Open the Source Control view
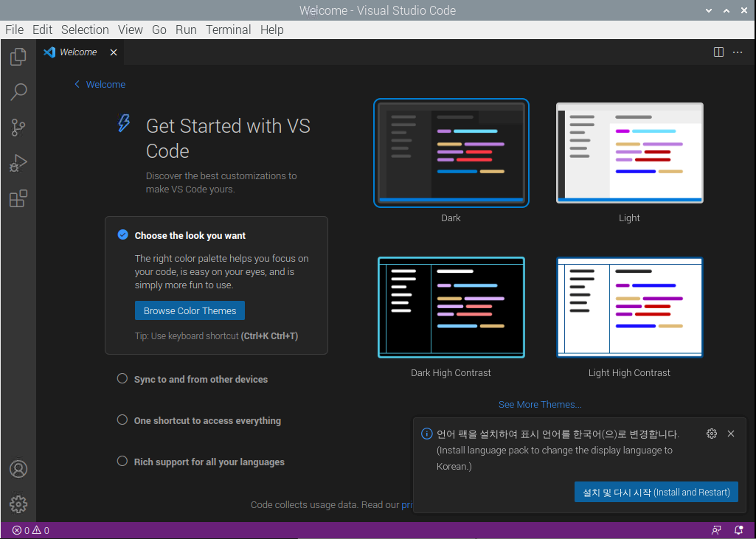Screen dimensions: 756x539 click(18, 128)
